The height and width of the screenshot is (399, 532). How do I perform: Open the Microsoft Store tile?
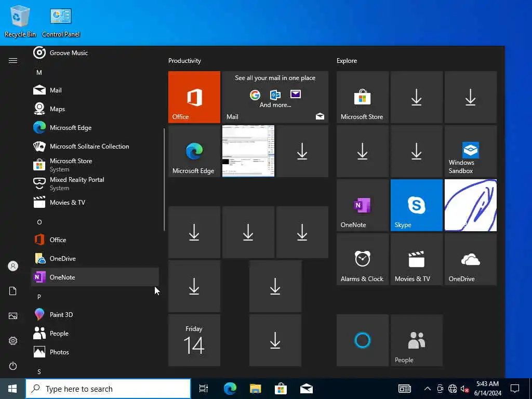pos(362,97)
